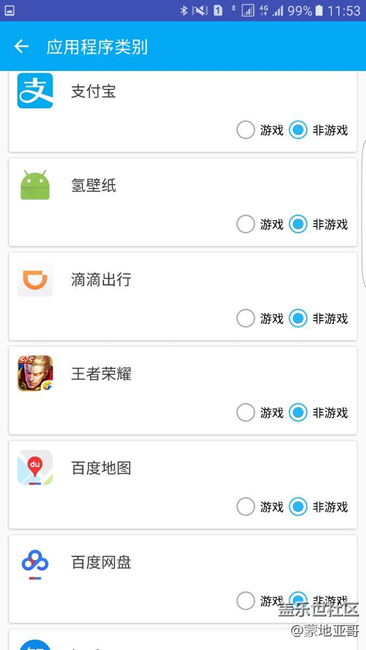Tap the 百度网盘 app name text
Viewport: 366px width, 650px height.
[101, 563]
